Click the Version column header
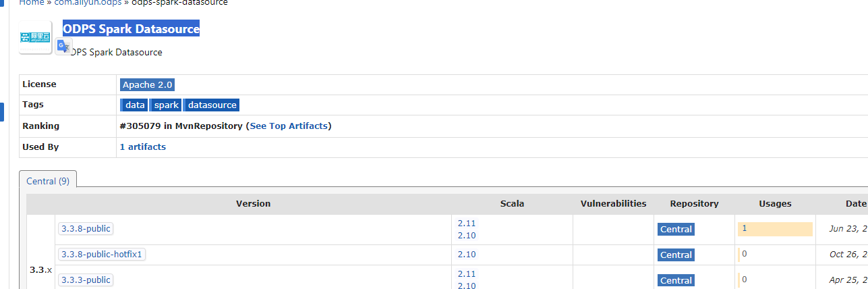868x289 pixels. (253, 204)
